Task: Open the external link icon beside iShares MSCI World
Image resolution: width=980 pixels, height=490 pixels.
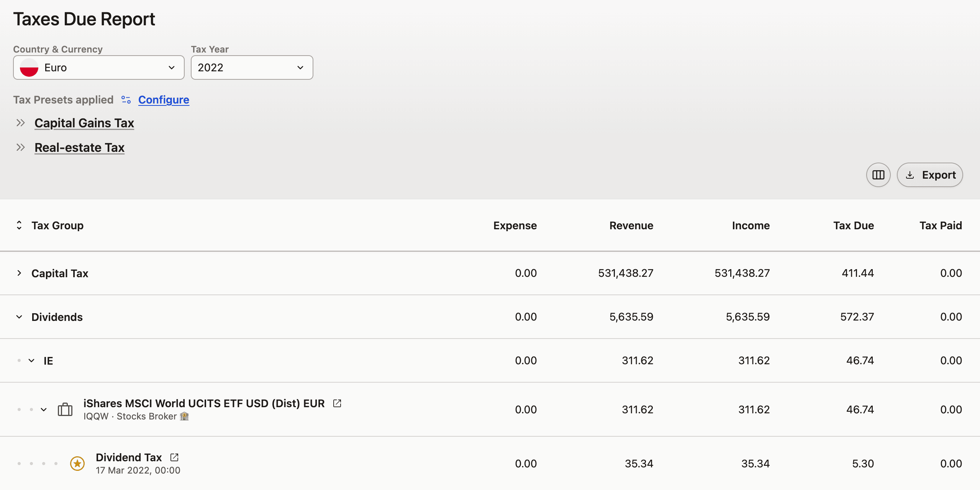Action: (337, 403)
